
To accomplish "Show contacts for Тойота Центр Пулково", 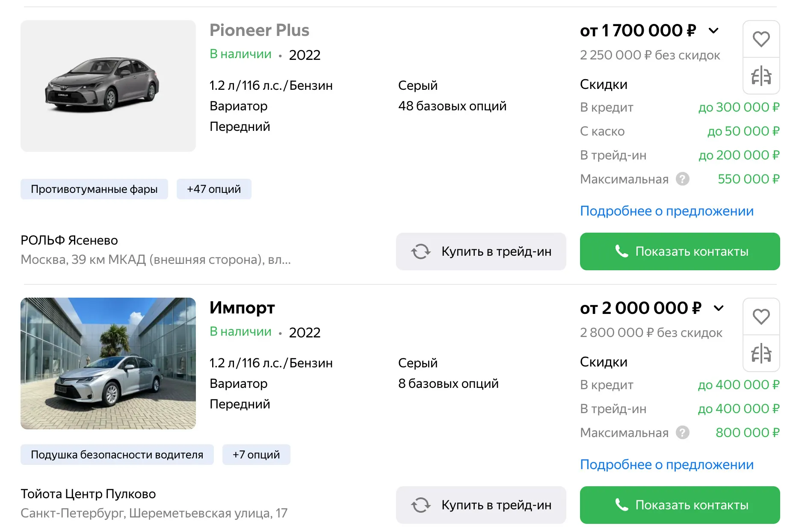I will point(680,505).
